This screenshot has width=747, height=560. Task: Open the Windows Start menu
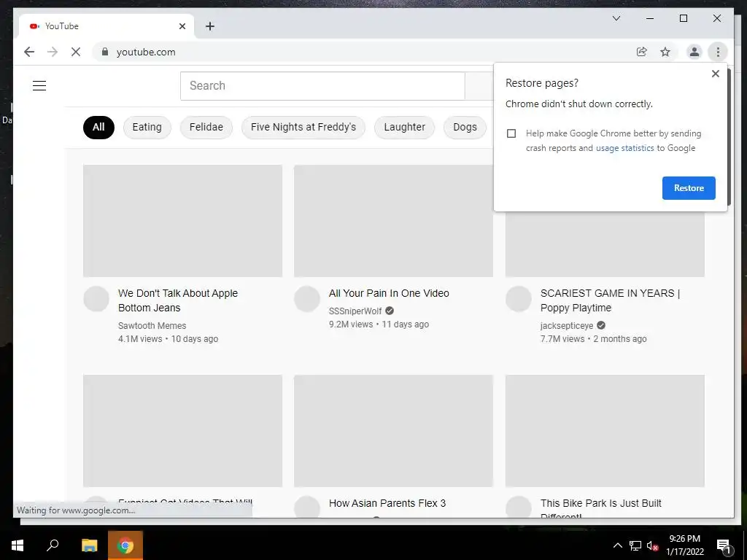tap(18, 545)
